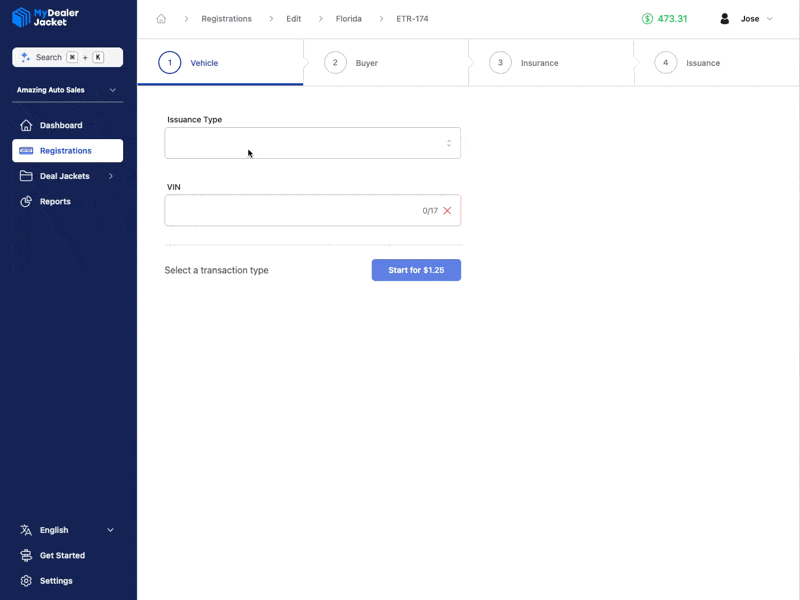Open Reports from the sidebar

click(x=55, y=201)
